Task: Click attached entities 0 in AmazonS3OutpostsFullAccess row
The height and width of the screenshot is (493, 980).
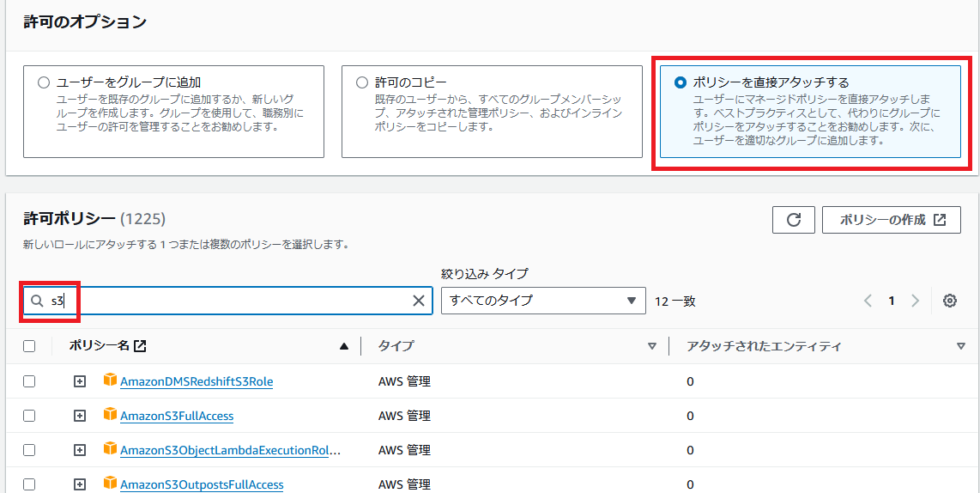Action: pyautogui.click(x=690, y=484)
